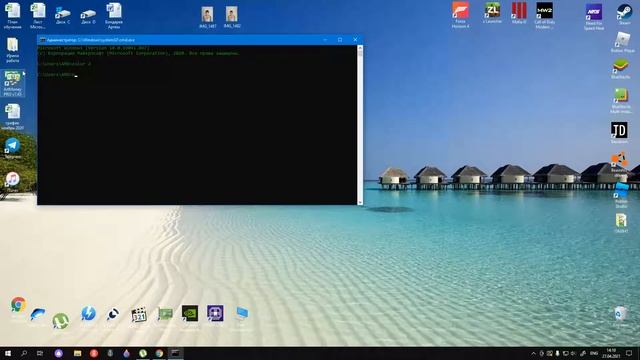Launch the uTorrent desktop shortcut
The image size is (640, 360).
click(60, 321)
